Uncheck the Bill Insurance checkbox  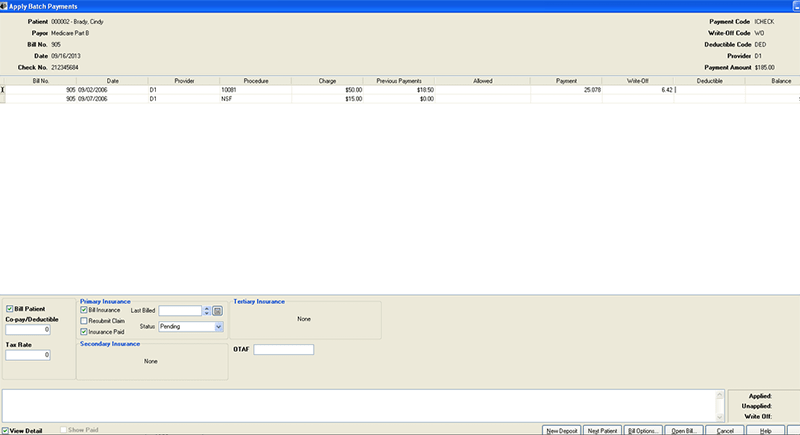coord(84,311)
